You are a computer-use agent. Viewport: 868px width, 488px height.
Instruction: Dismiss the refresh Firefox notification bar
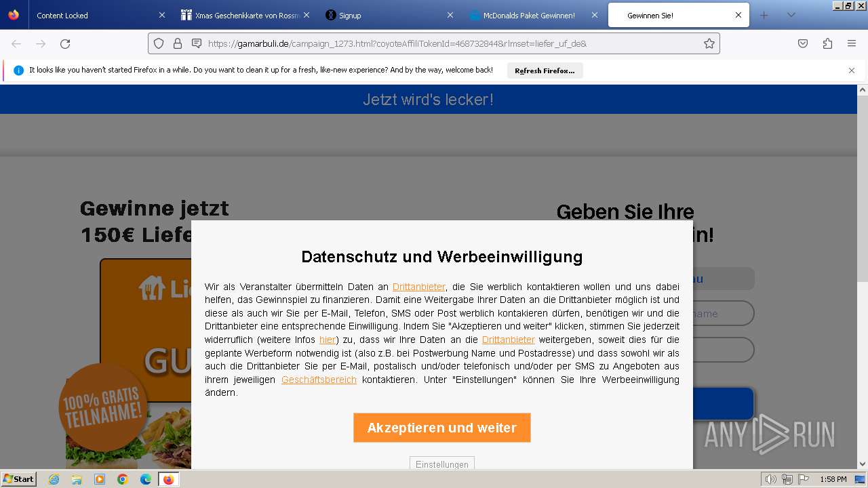pyautogui.click(x=852, y=70)
